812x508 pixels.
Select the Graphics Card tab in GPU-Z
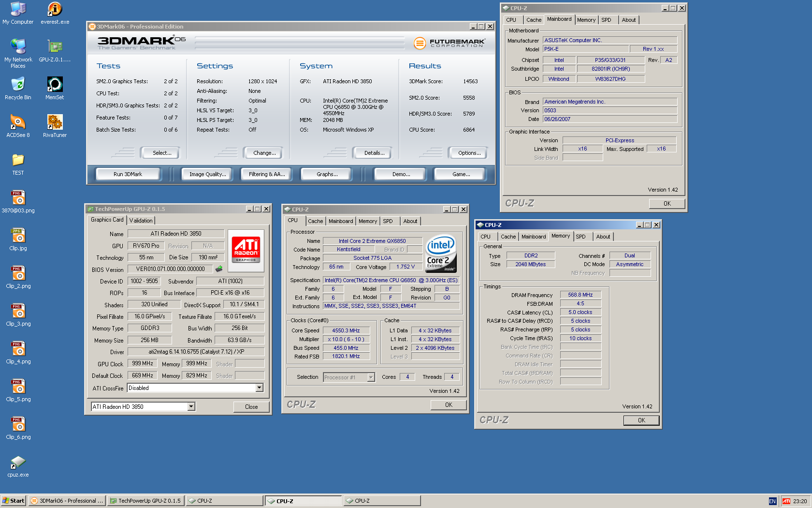click(x=107, y=220)
